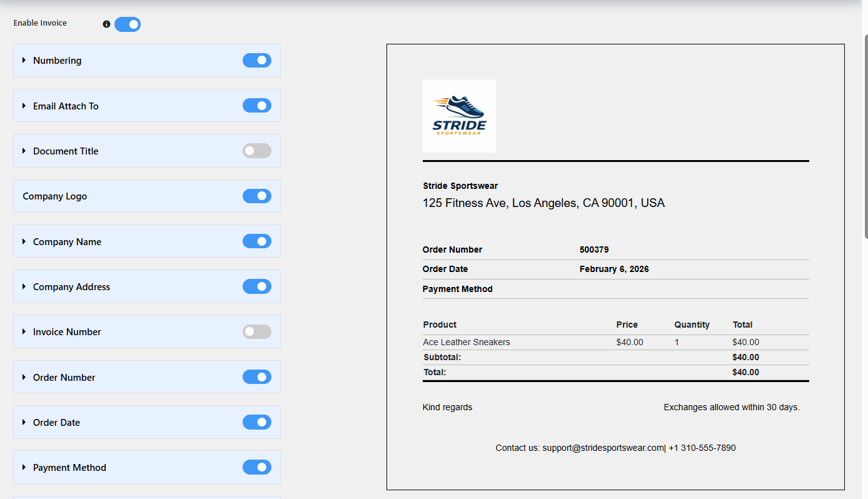Click the date February 6, 2026
Screen dimensions: 868x499
point(614,269)
